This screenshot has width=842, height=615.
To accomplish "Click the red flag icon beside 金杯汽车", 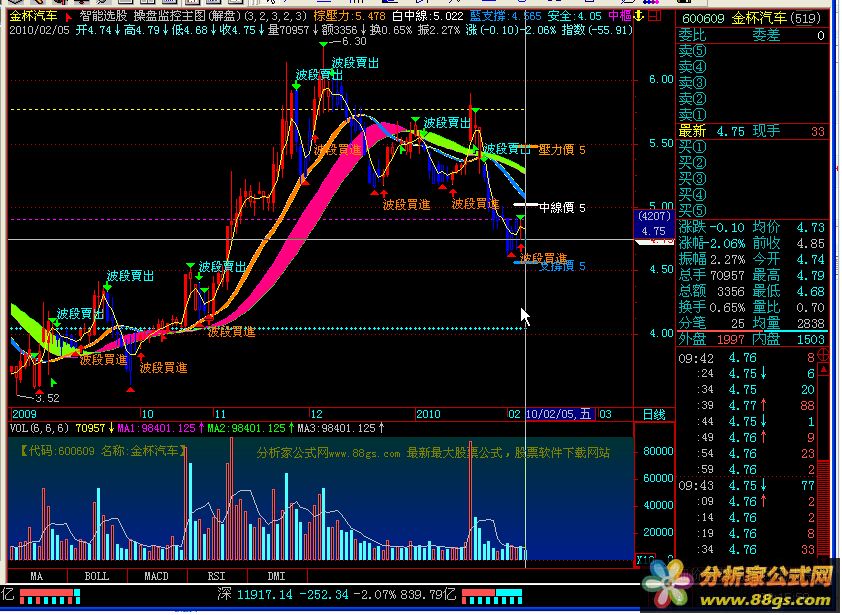I will [x=68, y=17].
